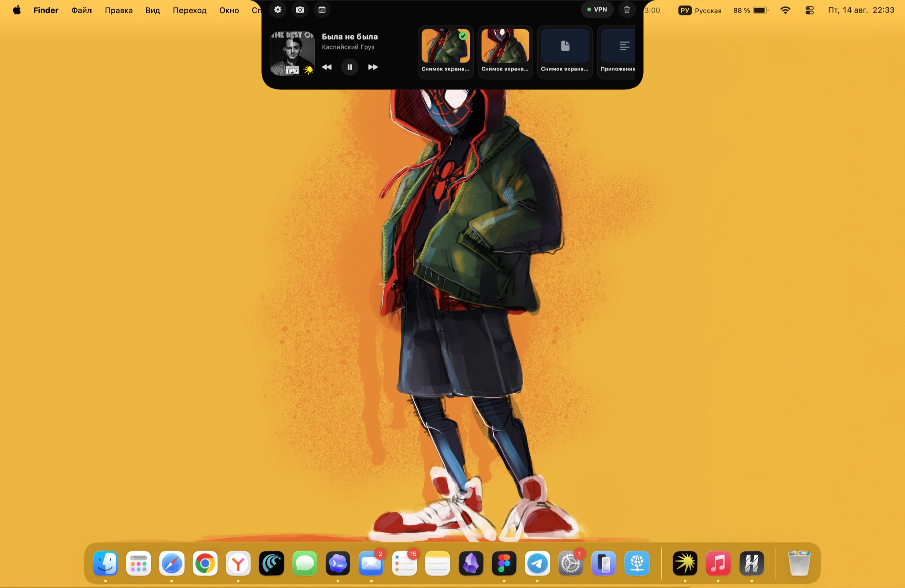Open Finder from the Dock
Screen dimensions: 905x588
point(106,563)
